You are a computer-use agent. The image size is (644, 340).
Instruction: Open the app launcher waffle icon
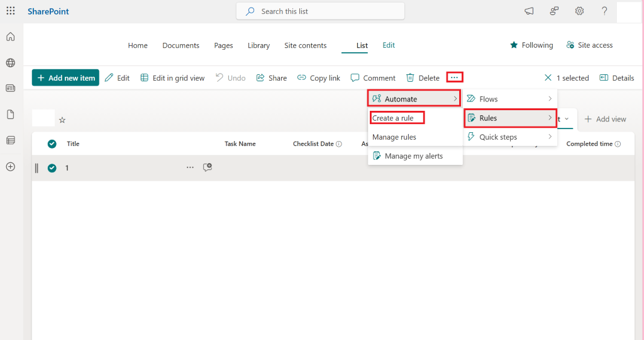tap(11, 11)
